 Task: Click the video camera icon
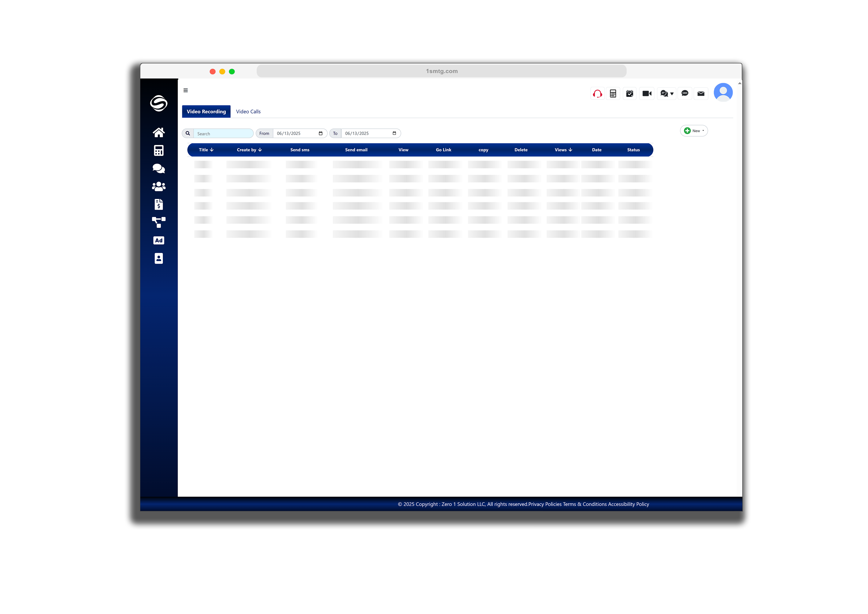coord(647,93)
